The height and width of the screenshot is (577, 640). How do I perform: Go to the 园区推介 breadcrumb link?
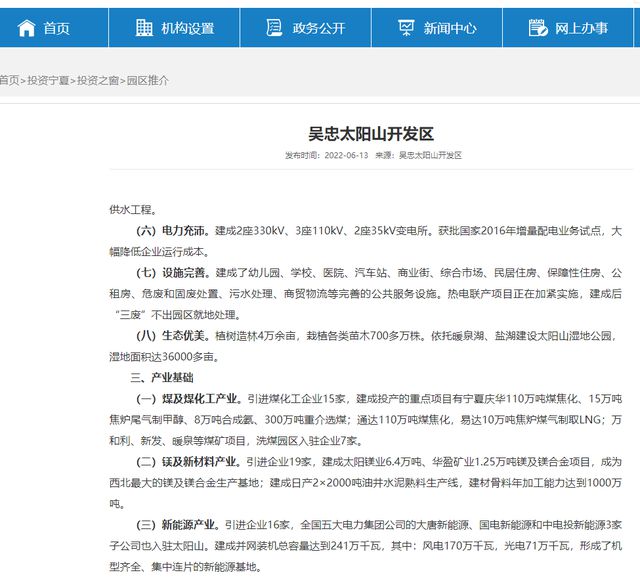[147, 80]
